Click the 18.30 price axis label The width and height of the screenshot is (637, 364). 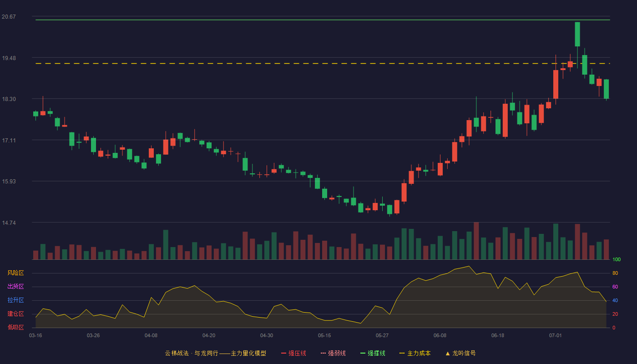[x=9, y=99]
